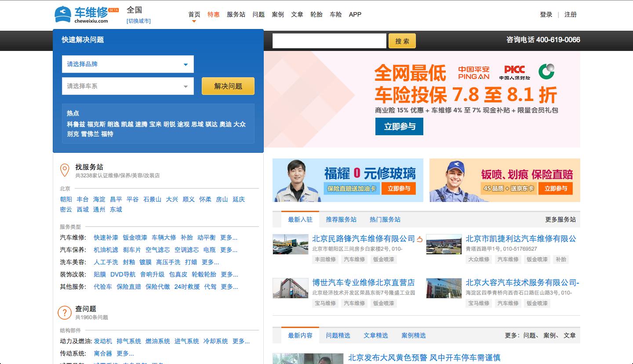Screen dimensions: 633x364
Task: Open the 案例 menu item
Action: pyautogui.click(x=278, y=14)
